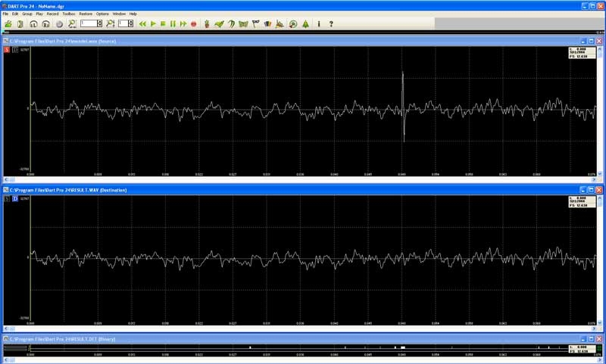Image resolution: width=606 pixels, height=364 pixels.
Task: Click the horizontal zoom value field
Action: [89, 24]
